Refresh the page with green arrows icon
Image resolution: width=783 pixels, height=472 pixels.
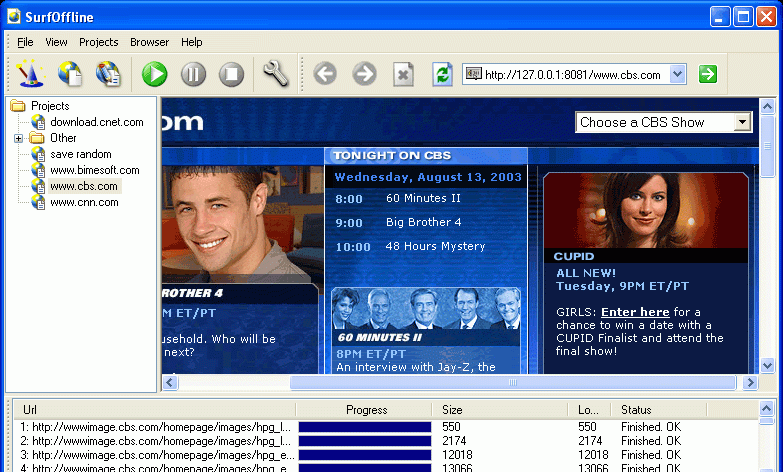442,74
